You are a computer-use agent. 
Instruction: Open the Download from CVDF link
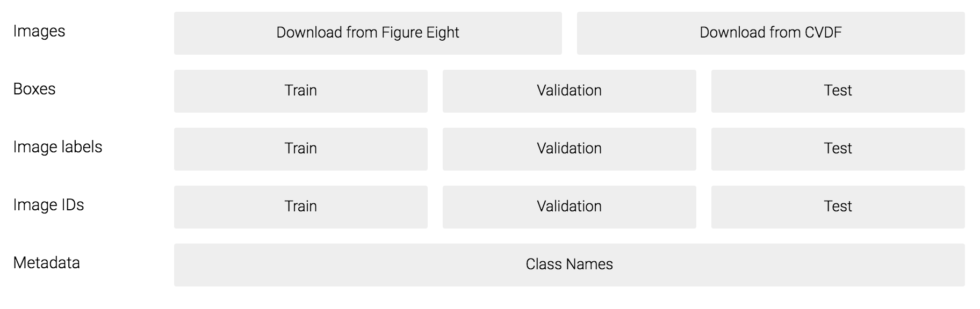click(x=770, y=33)
